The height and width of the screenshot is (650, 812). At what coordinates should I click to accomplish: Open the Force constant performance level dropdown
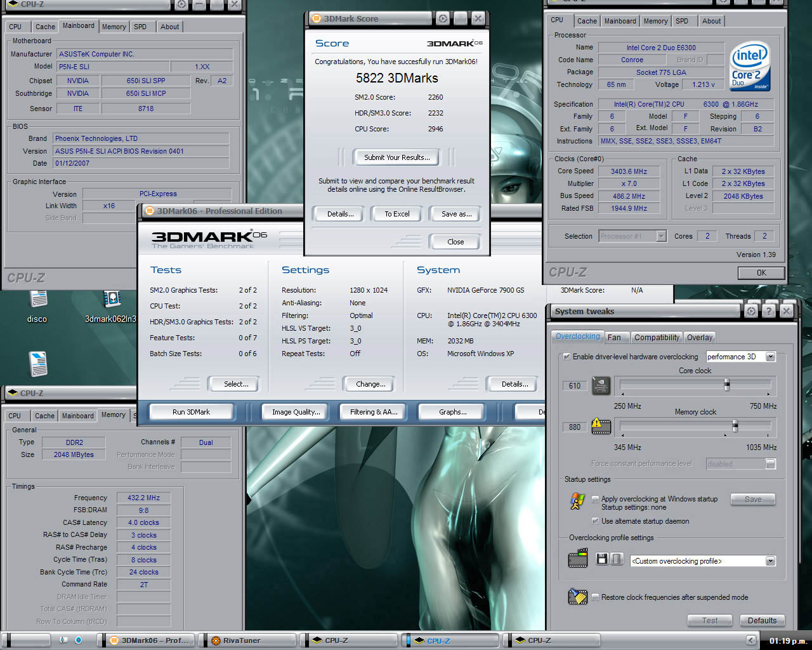[770, 464]
